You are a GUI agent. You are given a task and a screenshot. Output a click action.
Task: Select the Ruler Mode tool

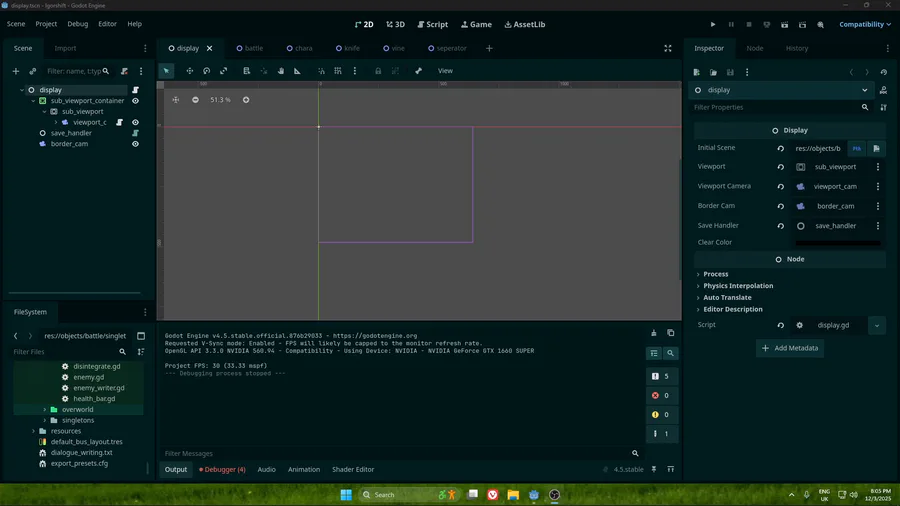297,71
